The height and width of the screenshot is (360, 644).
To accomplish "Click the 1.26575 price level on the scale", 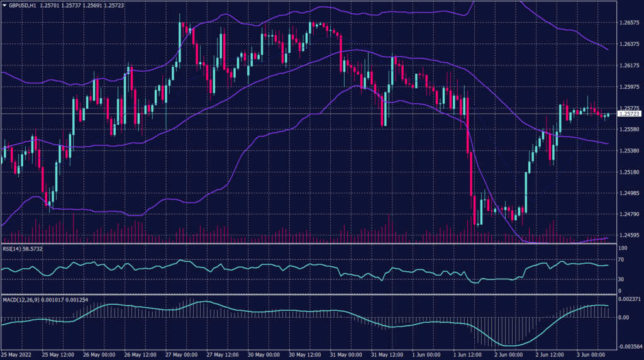I will [x=629, y=23].
